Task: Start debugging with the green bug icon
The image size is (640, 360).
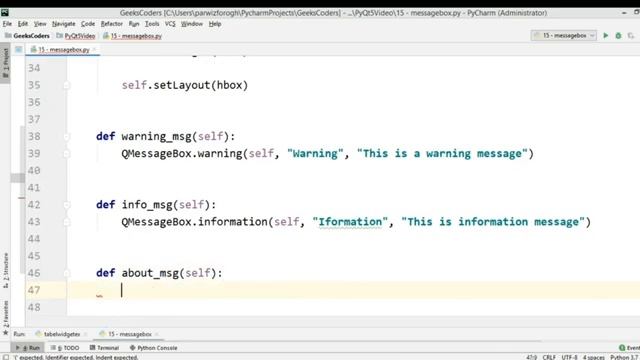Action: [618, 36]
